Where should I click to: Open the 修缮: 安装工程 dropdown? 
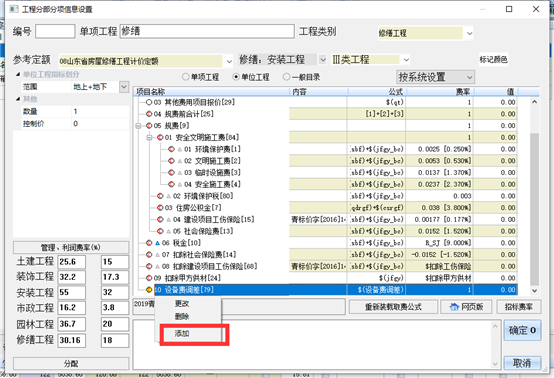tap(322, 60)
